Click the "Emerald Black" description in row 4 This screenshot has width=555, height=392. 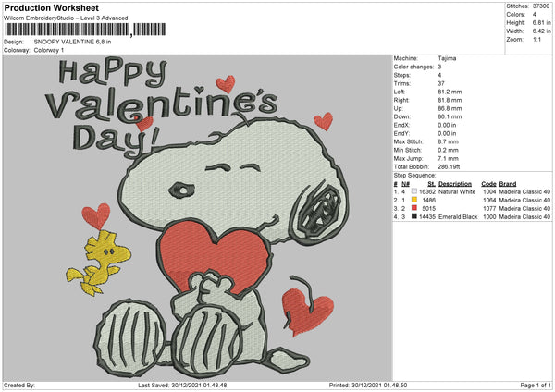coord(458,217)
